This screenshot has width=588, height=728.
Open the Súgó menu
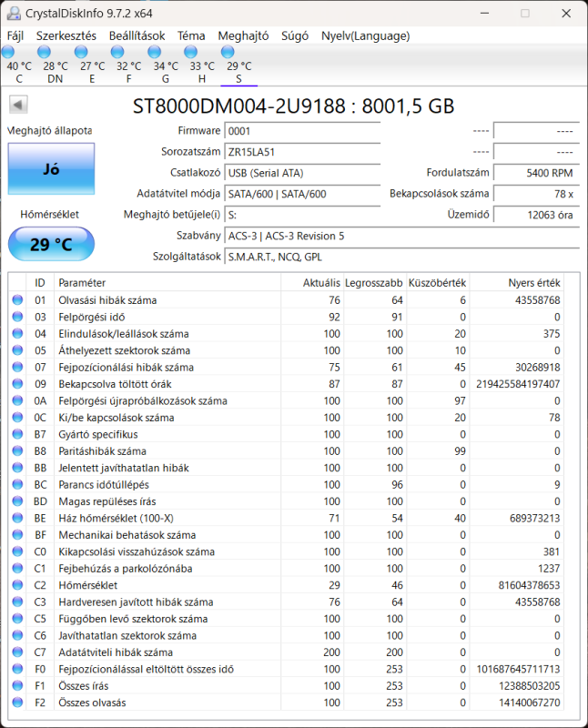pyautogui.click(x=295, y=35)
